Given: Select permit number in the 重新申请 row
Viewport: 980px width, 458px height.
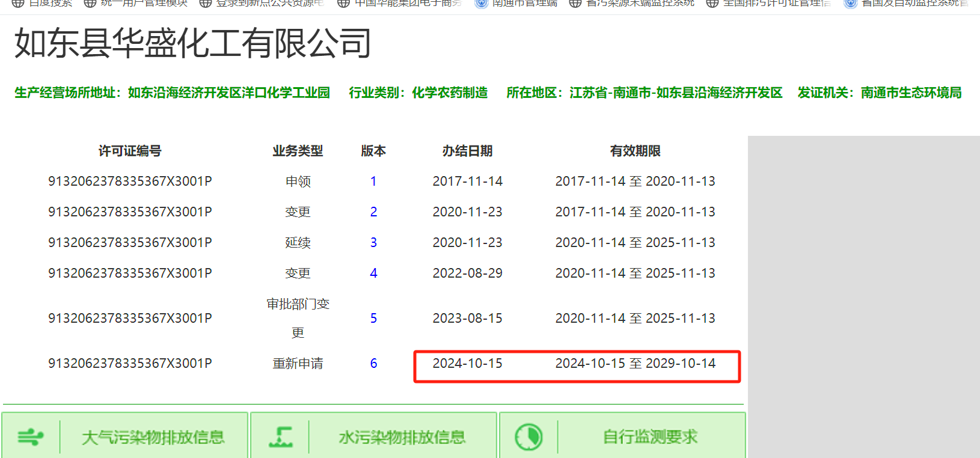Looking at the screenshot, I should point(130,364).
